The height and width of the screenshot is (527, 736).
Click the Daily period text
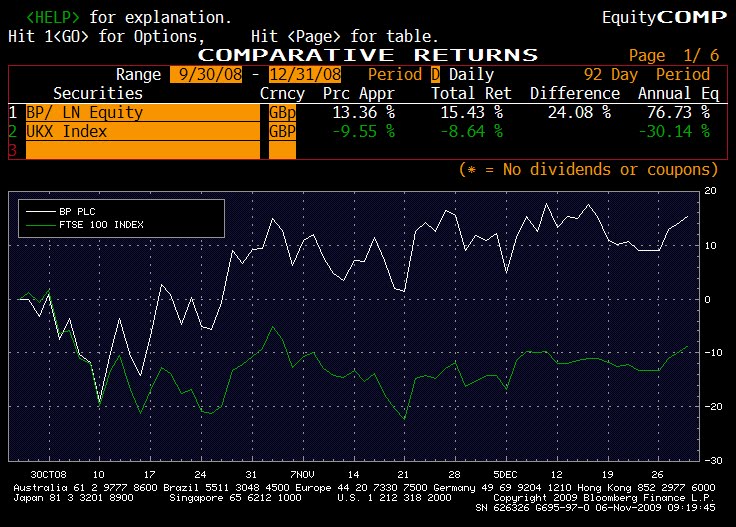[x=471, y=75]
